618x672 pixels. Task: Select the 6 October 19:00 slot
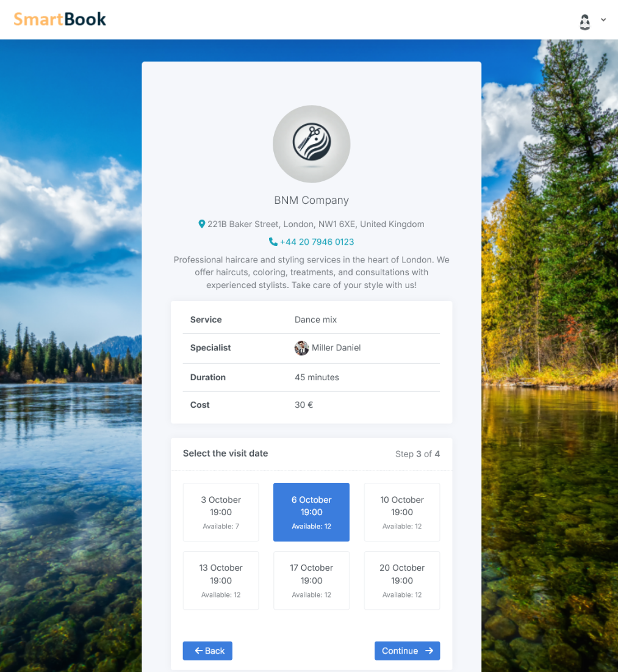tap(311, 512)
